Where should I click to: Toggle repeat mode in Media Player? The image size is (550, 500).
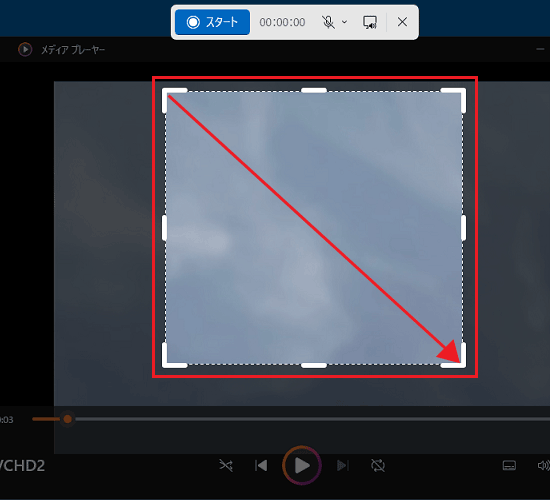tap(378, 466)
